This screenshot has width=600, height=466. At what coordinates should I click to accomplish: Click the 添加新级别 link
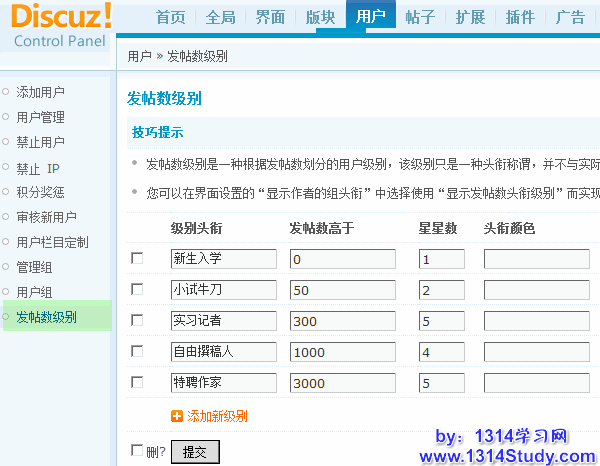point(217,415)
